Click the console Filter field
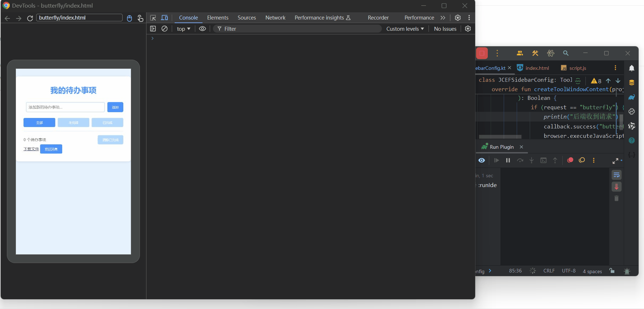The width and height of the screenshot is (644, 309). click(x=297, y=29)
